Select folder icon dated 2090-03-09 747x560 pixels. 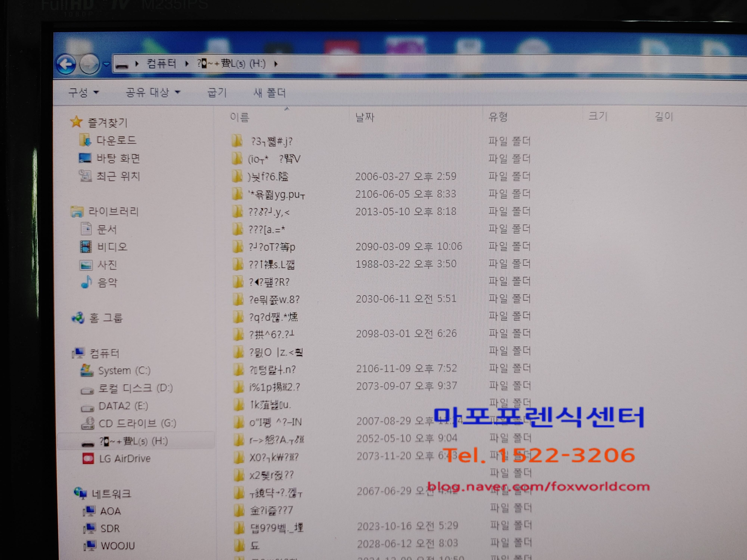coord(237,246)
